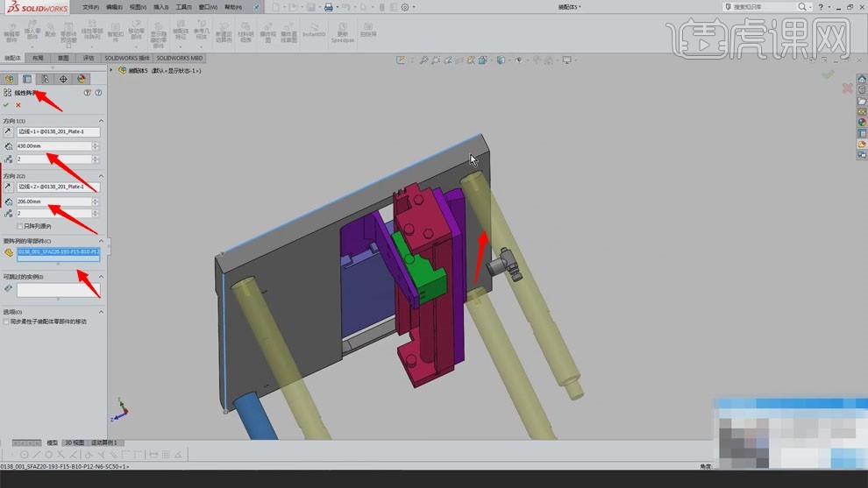Viewport: 868px width, 488px height.
Task: Collapse the Components to Pattern section
Action: tap(100, 241)
